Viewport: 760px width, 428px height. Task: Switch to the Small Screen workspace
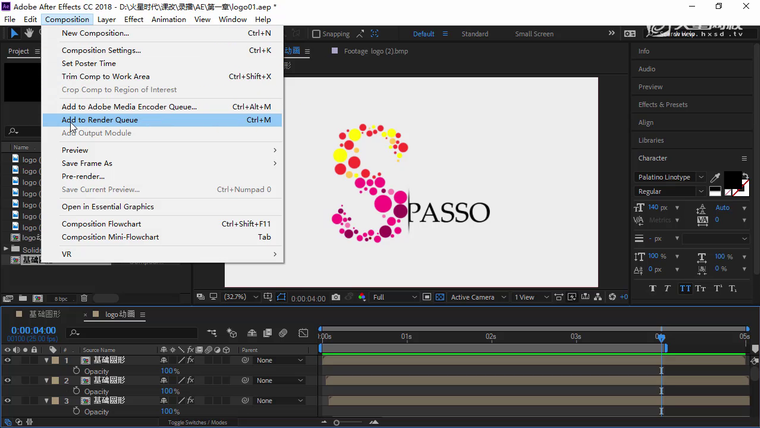coord(534,34)
